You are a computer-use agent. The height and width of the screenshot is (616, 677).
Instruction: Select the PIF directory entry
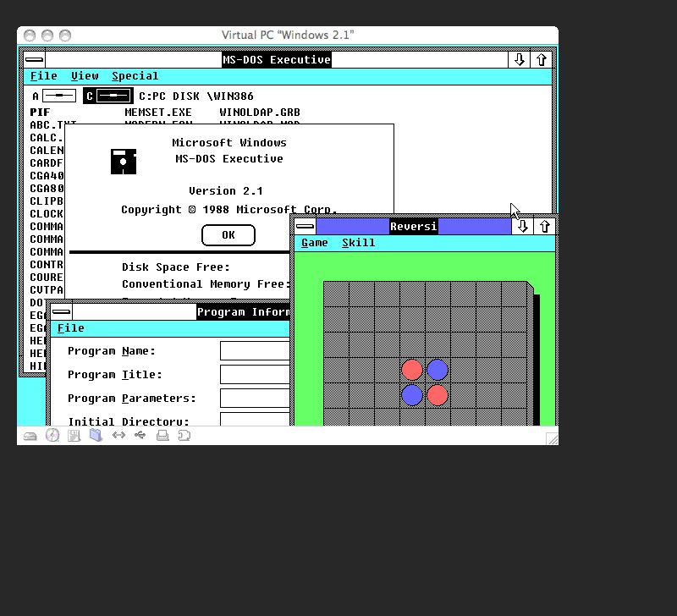40,113
